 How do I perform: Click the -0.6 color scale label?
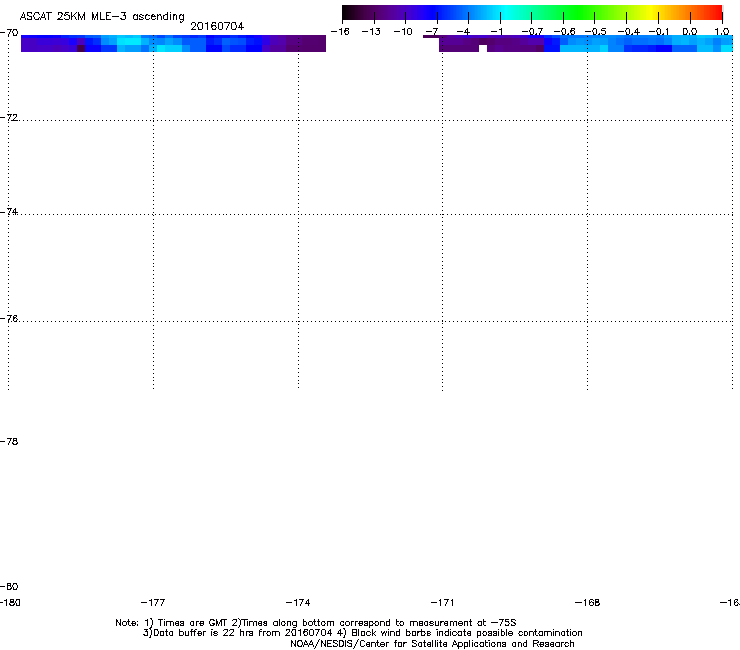pos(564,32)
